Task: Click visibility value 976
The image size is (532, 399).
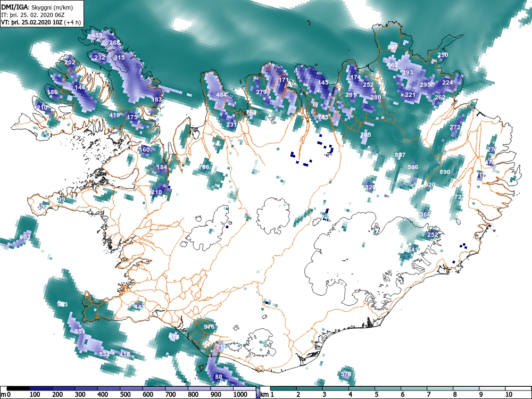Action: pyautogui.click(x=209, y=327)
